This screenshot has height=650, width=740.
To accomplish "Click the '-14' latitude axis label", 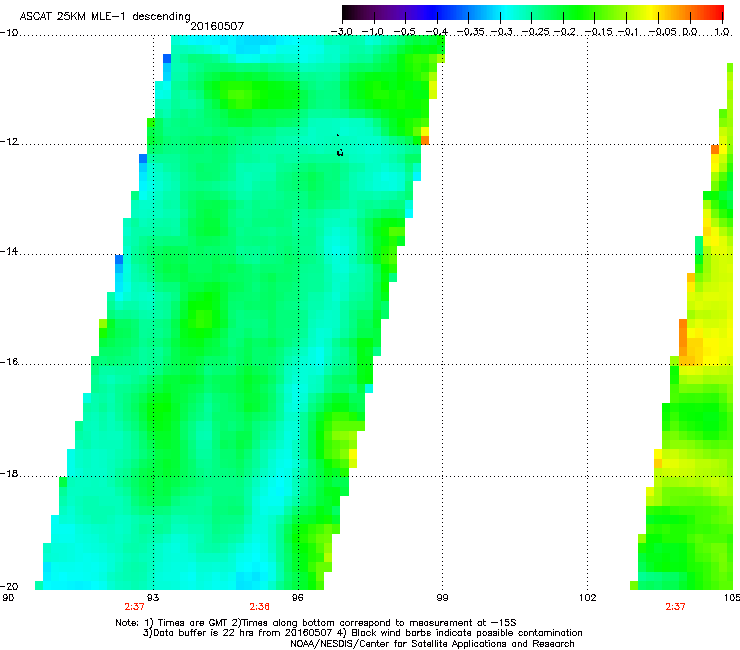I will coord(9,252).
